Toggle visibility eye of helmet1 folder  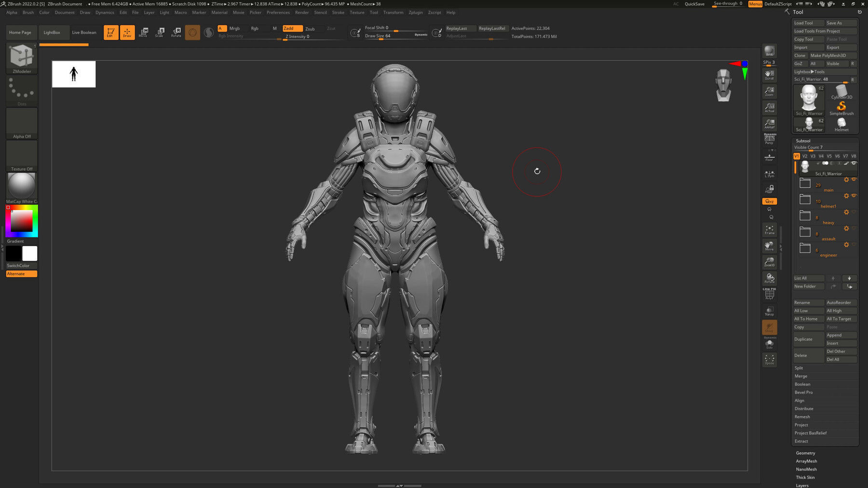click(x=854, y=196)
